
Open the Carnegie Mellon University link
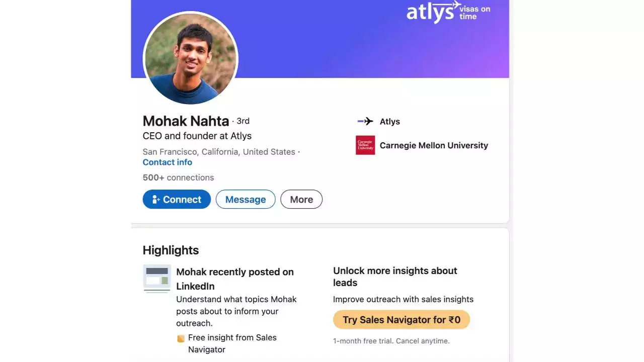click(x=434, y=145)
